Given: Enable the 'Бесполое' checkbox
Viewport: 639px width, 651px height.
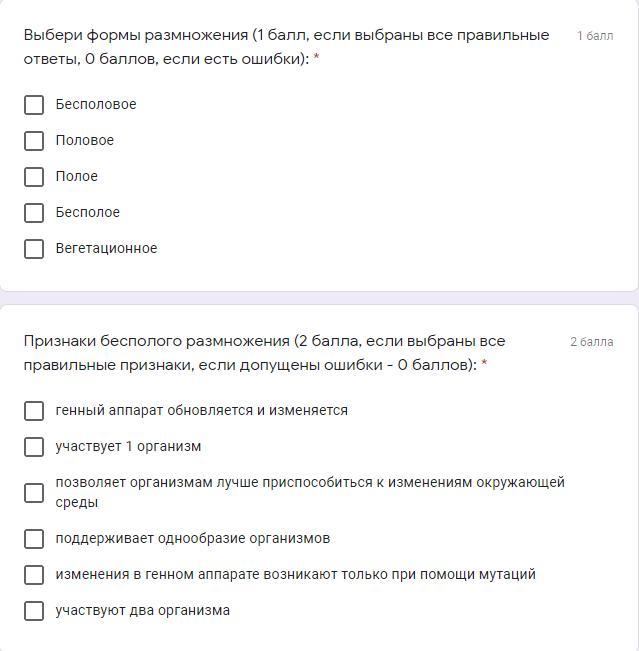Looking at the screenshot, I should click(x=34, y=213).
